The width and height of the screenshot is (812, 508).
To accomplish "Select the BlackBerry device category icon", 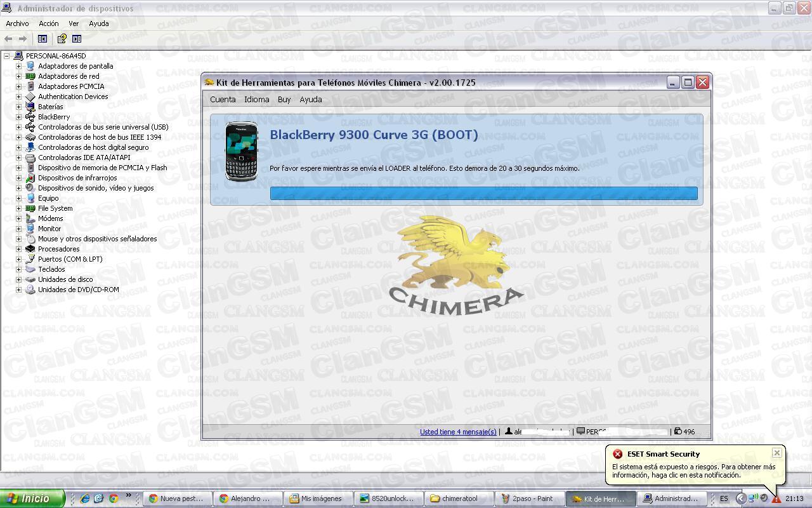I will click(x=30, y=117).
